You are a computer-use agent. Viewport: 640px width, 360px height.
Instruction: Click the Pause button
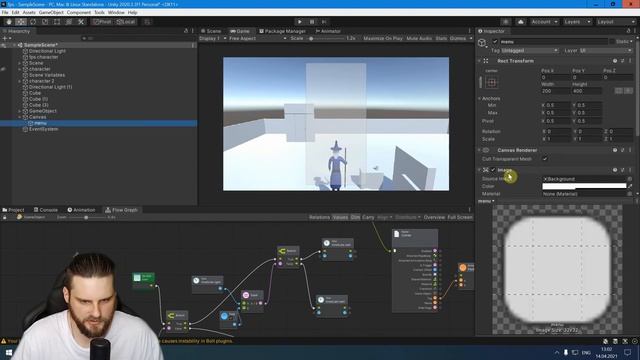click(x=312, y=22)
